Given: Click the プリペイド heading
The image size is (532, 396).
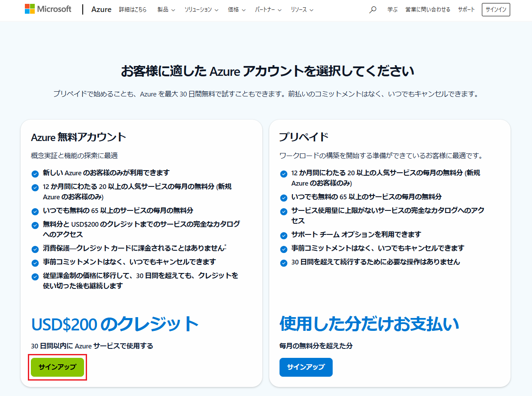Looking at the screenshot, I should tap(304, 137).
